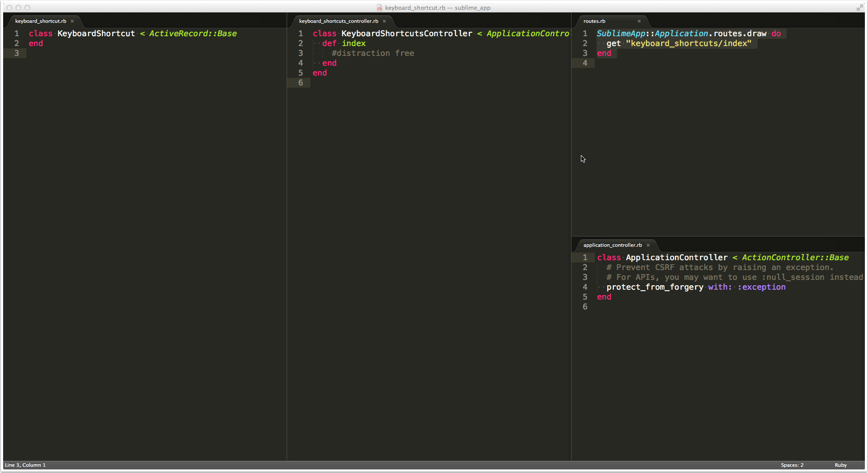The height and width of the screenshot is (473, 868).
Task: Close the keyboard_shortcuts_controller.rb tab
Action: [384, 21]
